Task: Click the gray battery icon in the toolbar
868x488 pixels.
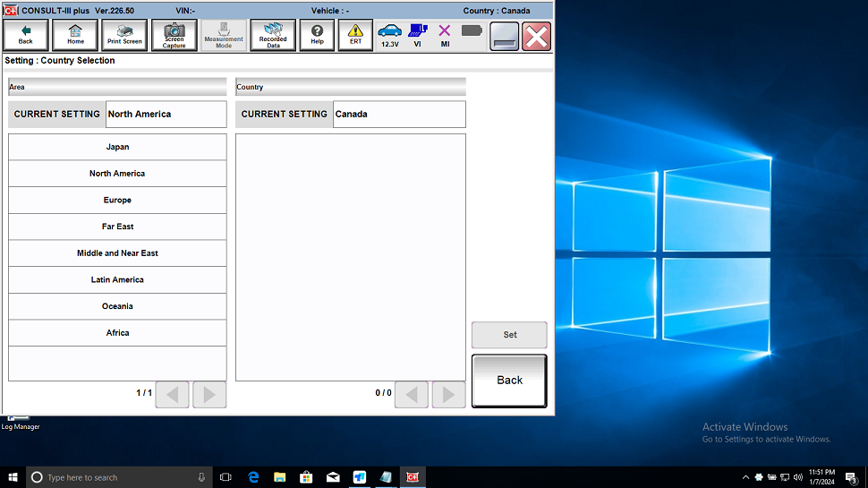Action: (x=472, y=30)
